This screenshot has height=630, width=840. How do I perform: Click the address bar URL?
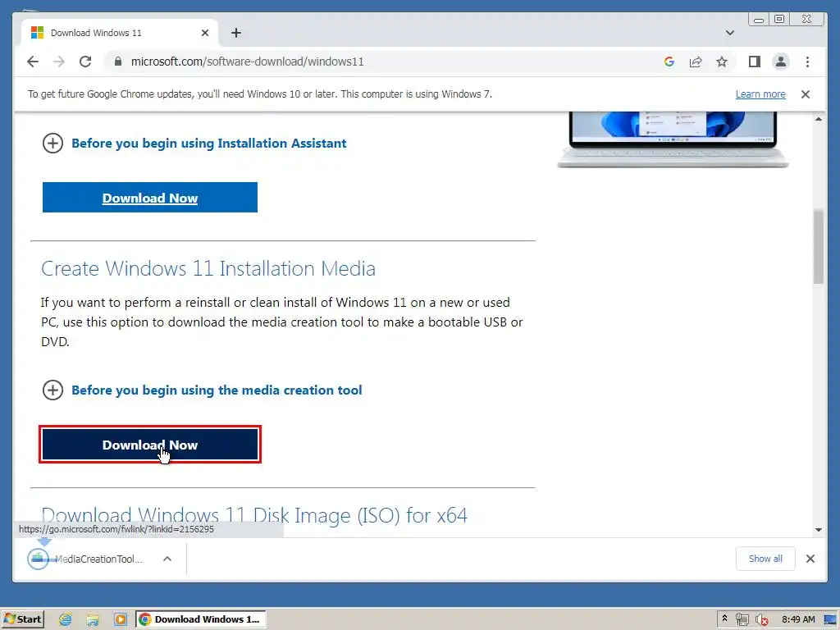247,62
